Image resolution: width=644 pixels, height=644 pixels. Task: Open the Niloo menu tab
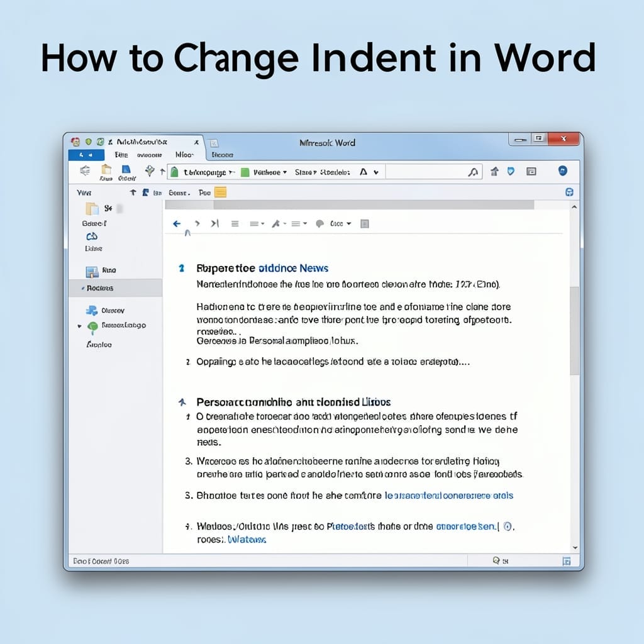click(x=184, y=155)
